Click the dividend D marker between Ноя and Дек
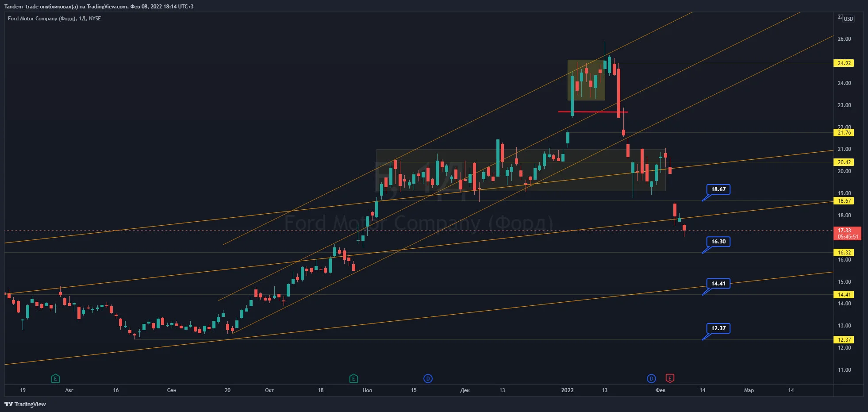The width and height of the screenshot is (868, 412). click(428, 378)
